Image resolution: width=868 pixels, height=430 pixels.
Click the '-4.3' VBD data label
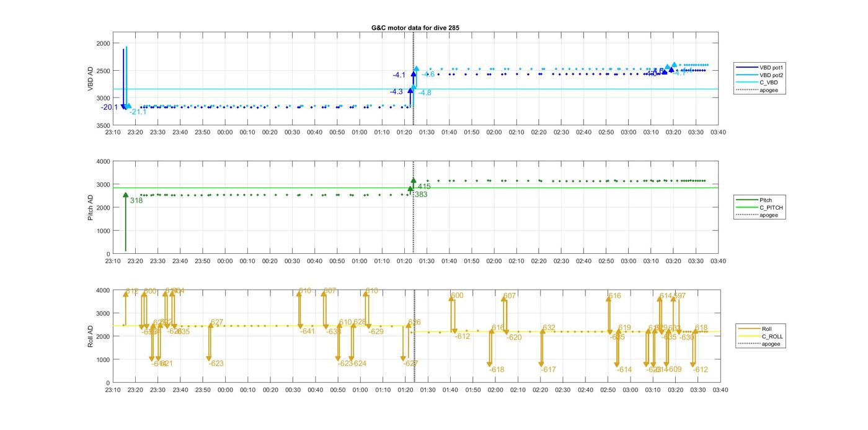coord(396,92)
